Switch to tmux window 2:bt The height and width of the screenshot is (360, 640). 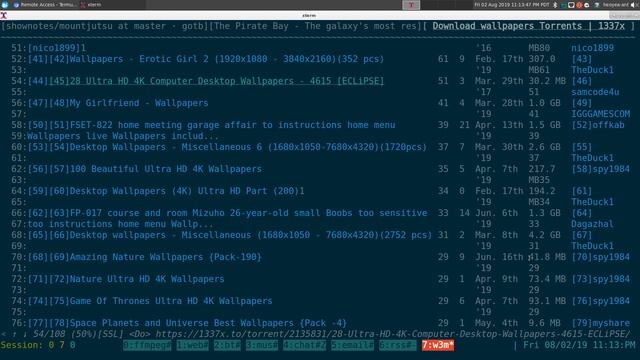click(227, 345)
